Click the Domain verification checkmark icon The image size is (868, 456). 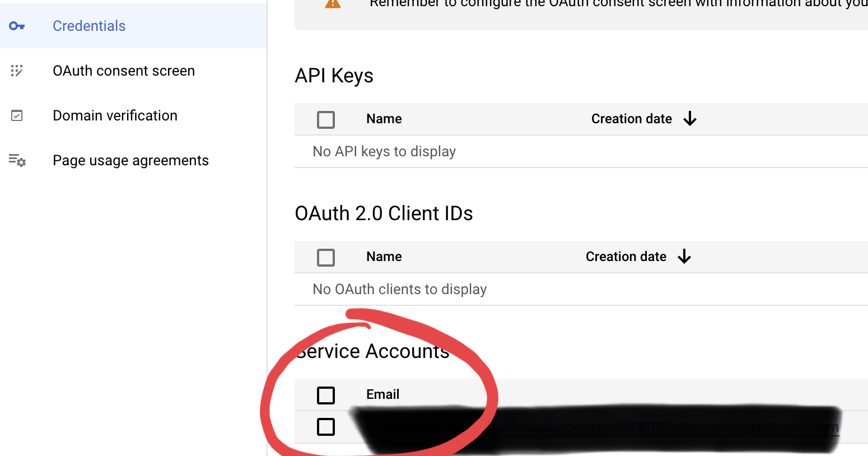coord(17,116)
